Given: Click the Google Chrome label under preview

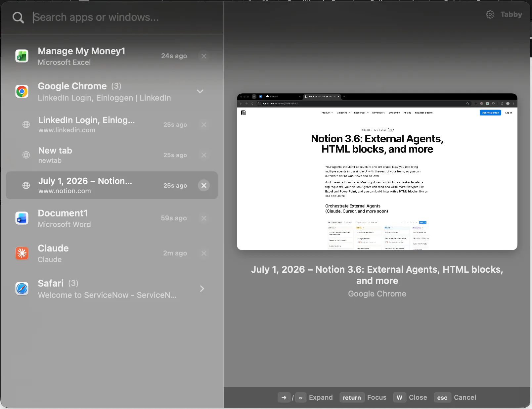Looking at the screenshot, I should [377, 294].
